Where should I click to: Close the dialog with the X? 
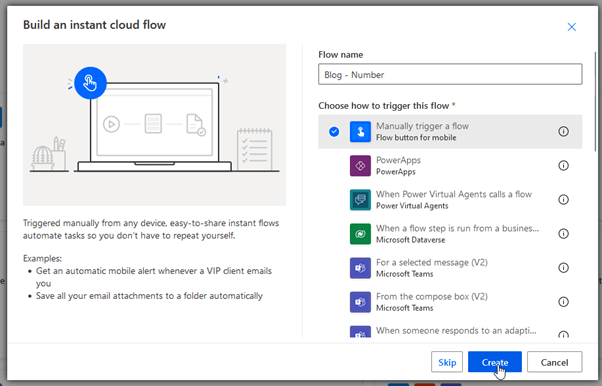point(572,27)
